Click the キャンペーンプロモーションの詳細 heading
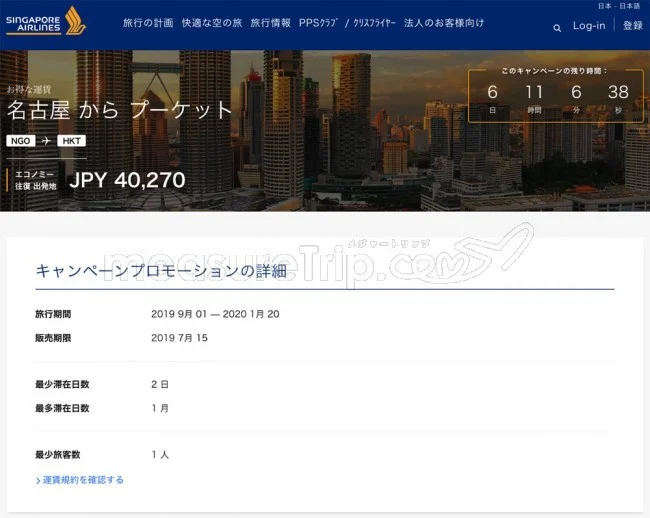Viewport: 650px width, 518px height. tap(161, 271)
